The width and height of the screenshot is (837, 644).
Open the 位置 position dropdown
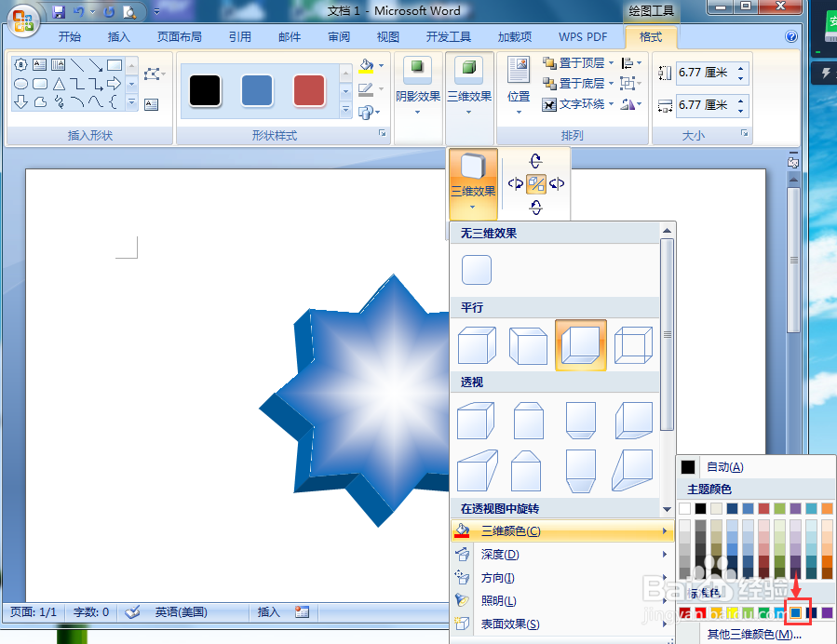[519, 87]
